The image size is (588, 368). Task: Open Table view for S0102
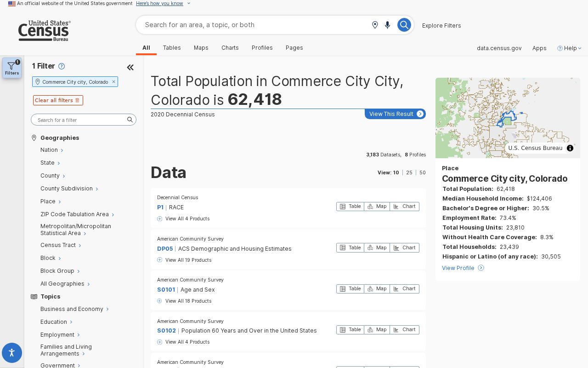click(351, 330)
